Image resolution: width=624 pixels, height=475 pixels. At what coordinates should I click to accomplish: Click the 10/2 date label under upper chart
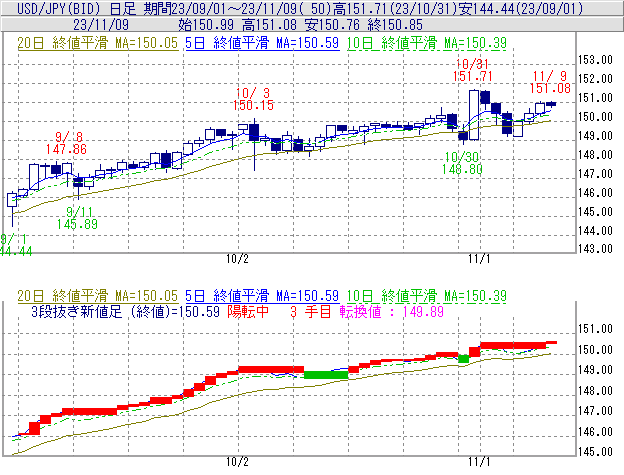[238, 259]
